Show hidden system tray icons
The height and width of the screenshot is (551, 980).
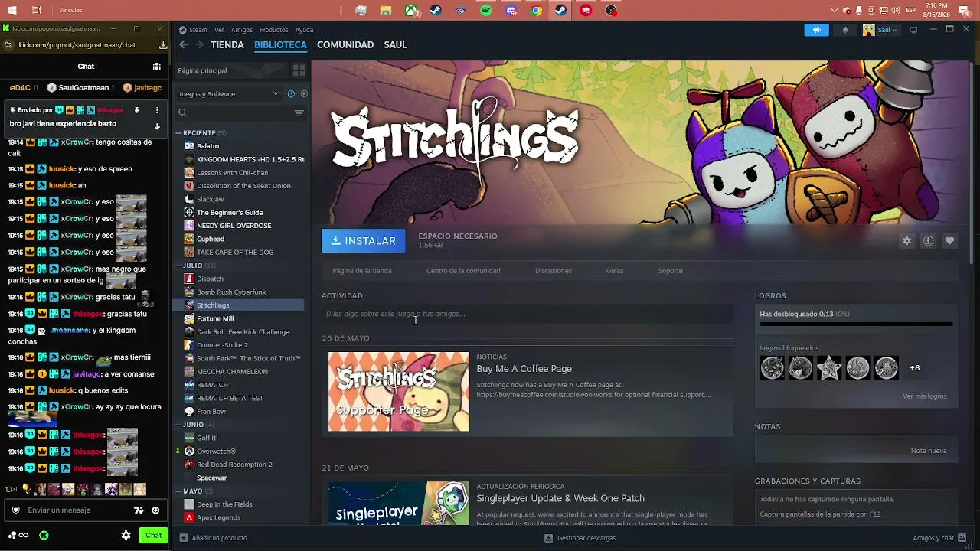coord(835,11)
